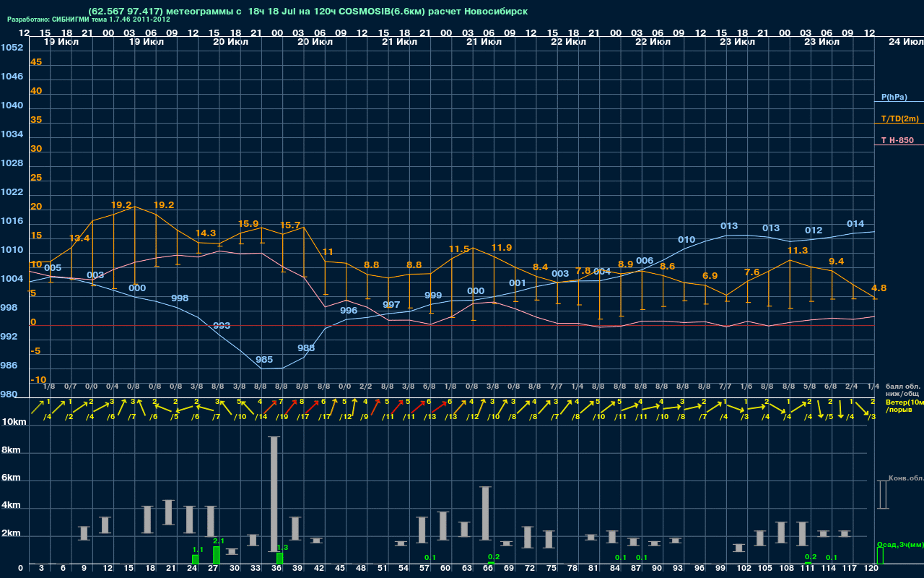Click the 998 pressure label
This screenshot has width=924, height=578.
click(x=180, y=298)
